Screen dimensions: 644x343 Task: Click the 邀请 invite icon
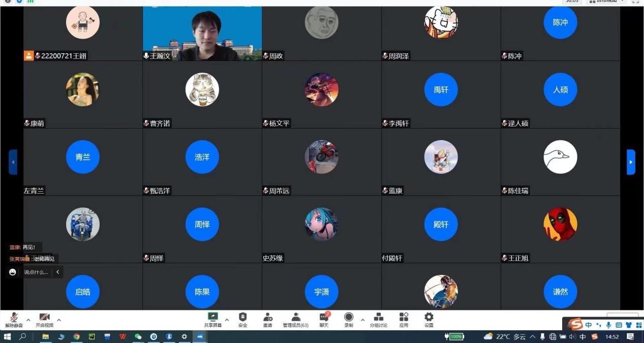coord(267,319)
